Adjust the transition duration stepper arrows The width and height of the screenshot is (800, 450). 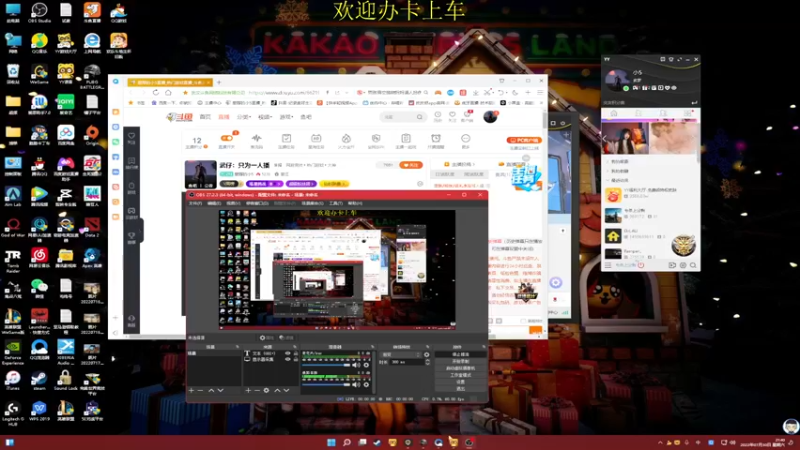coord(427,362)
